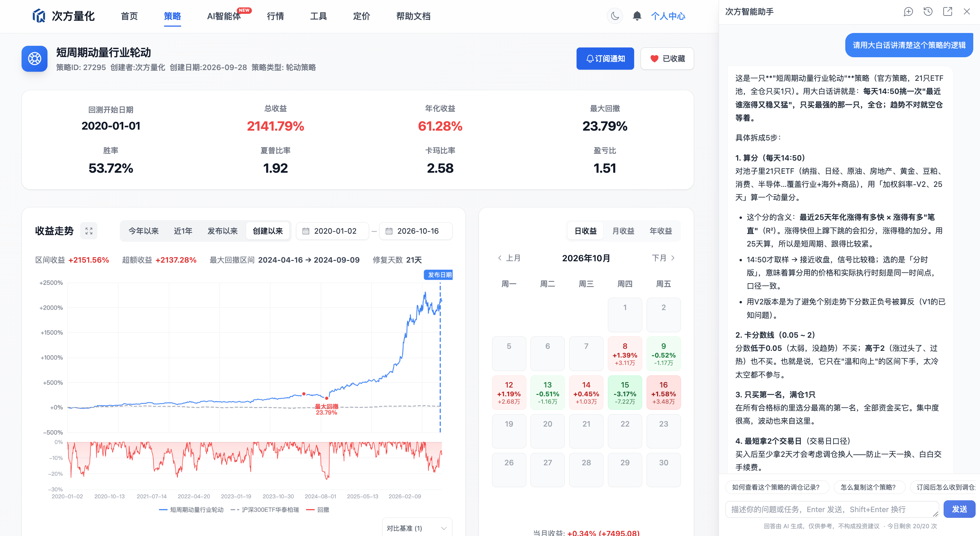Toggle the 沪深300ETF华泰柏瑞 legend series
The height and width of the screenshot is (536, 980).
tap(265, 510)
